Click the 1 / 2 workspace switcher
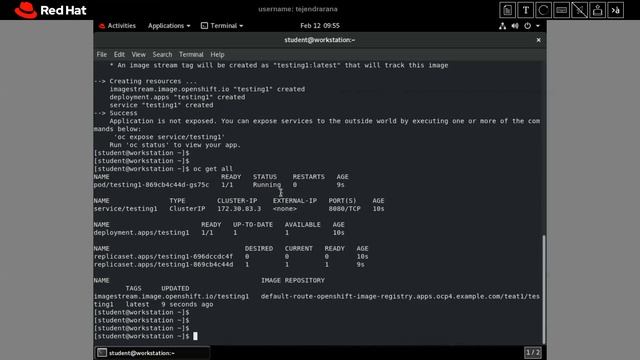Screen dimensions: 640x360 (533, 353)
